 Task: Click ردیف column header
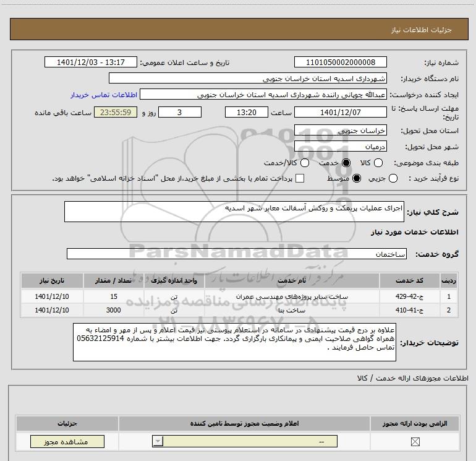[x=449, y=280]
